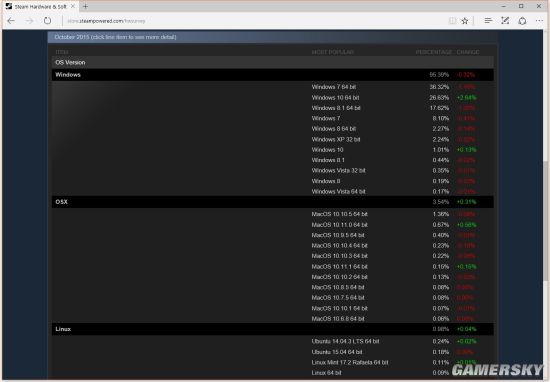Click the MOST POPULAR column header
The width and height of the screenshot is (550, 382).
[333, 52]
